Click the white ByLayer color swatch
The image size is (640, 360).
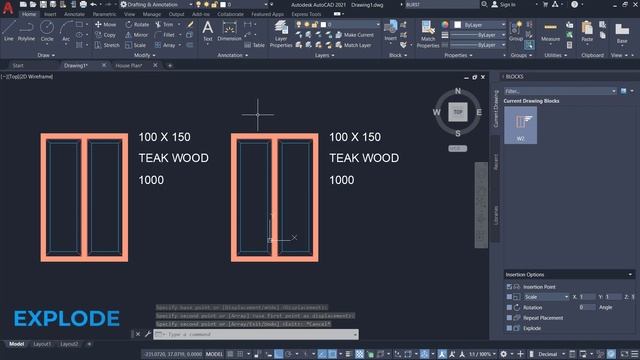coord(458,25)
